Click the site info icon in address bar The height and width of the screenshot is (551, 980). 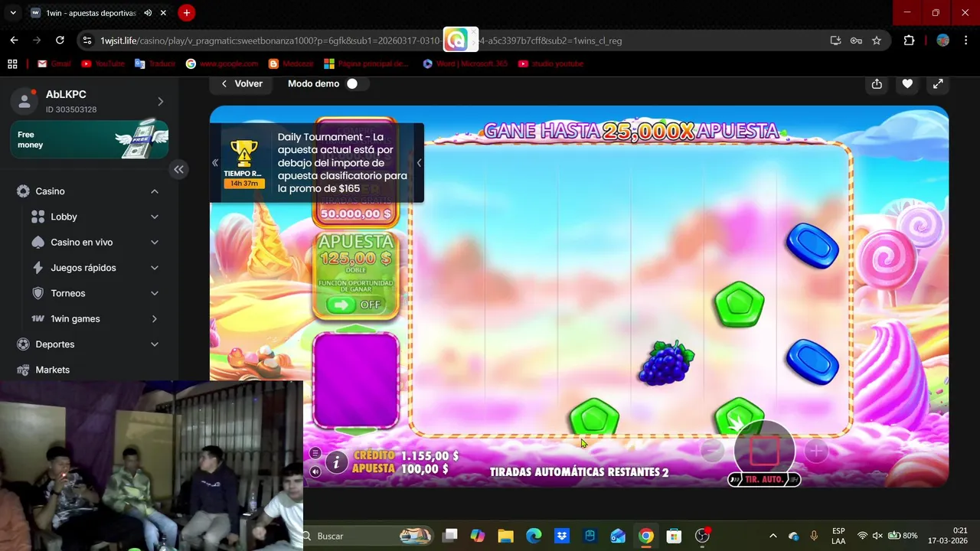87,41
